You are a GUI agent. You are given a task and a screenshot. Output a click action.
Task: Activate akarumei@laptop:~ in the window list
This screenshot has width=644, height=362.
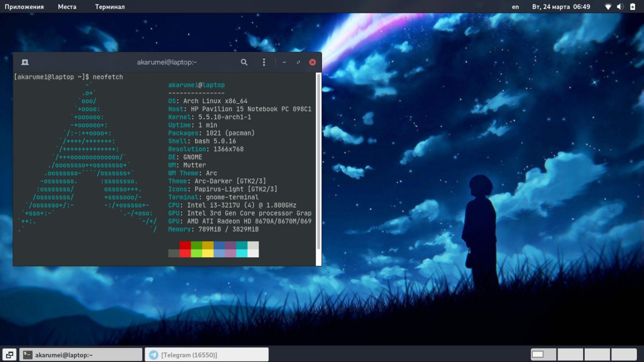click(81, 354)
